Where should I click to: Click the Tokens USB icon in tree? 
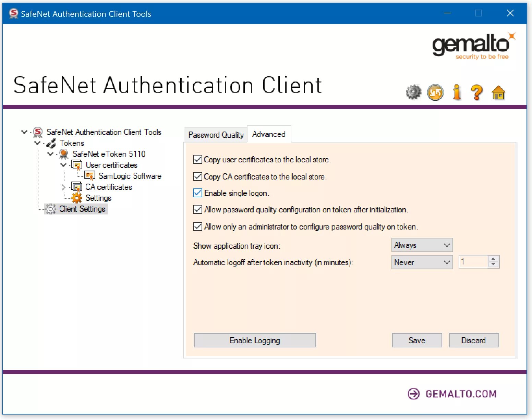point(51,143)
